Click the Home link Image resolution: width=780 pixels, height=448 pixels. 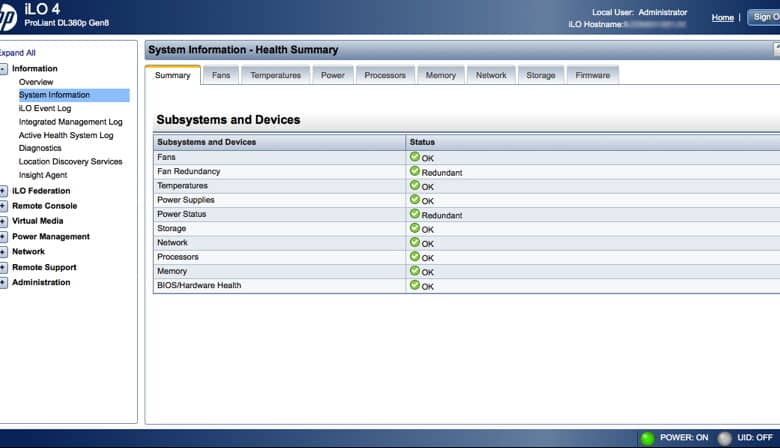[x=722, y=17]
